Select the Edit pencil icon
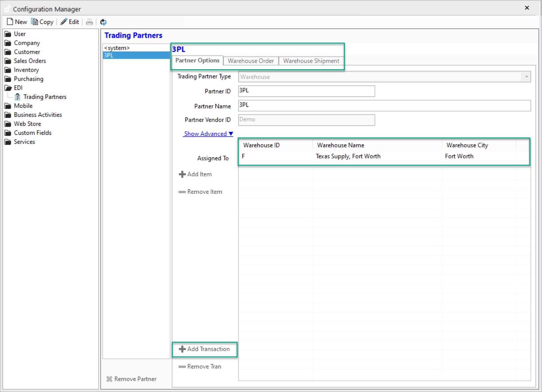This screenshot has width=542, height=392. (63, 21)
